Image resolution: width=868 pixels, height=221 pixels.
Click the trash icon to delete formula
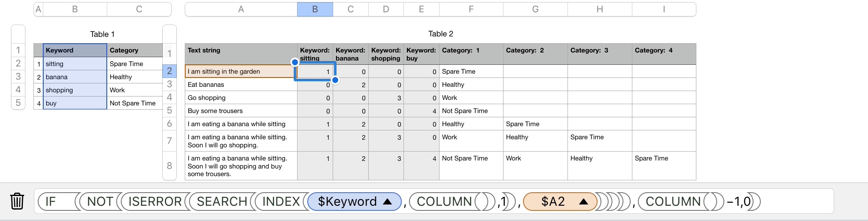click(17, 201)
